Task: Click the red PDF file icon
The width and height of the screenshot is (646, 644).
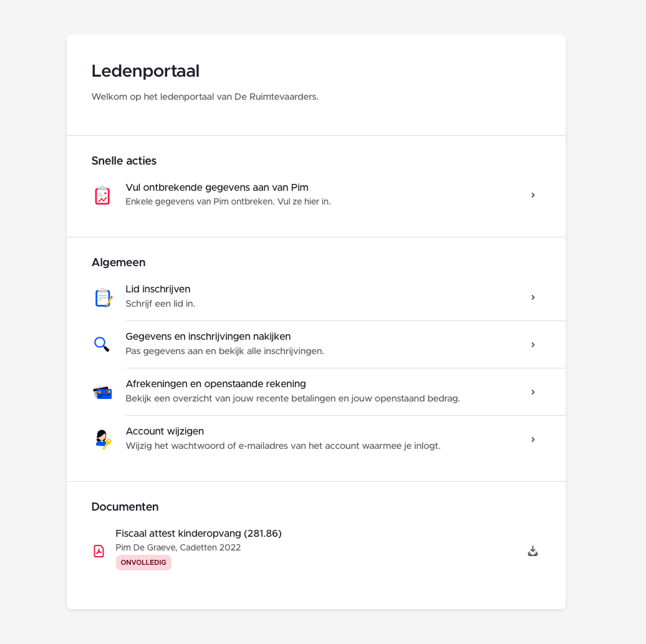Action: click(x=99, y=551)
